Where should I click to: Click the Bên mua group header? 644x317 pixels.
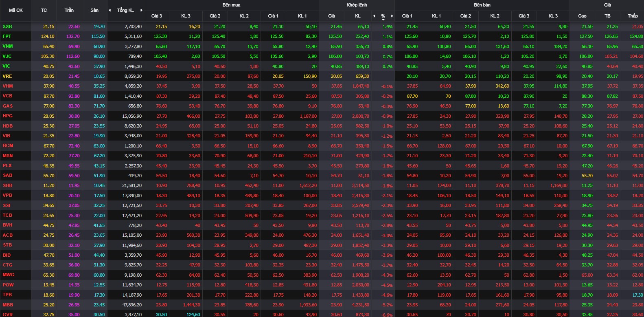(231, 5)
